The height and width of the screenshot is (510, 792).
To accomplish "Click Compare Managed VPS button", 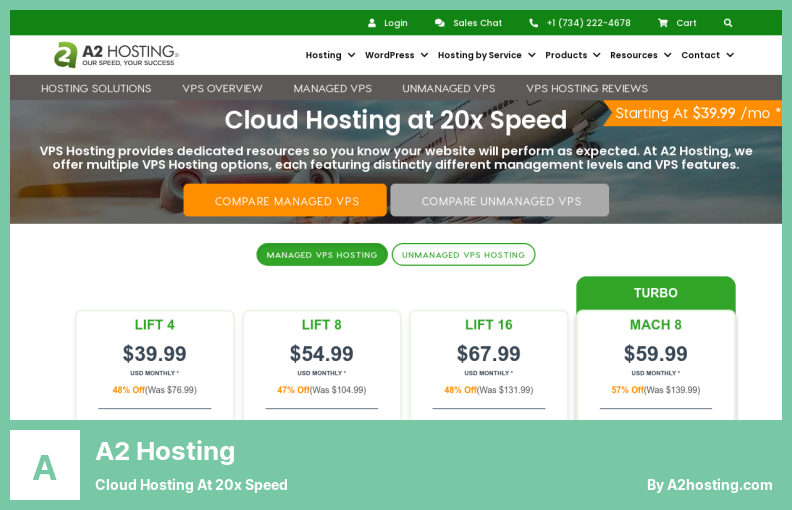I will pyautogui.click(x=285, y=201).
